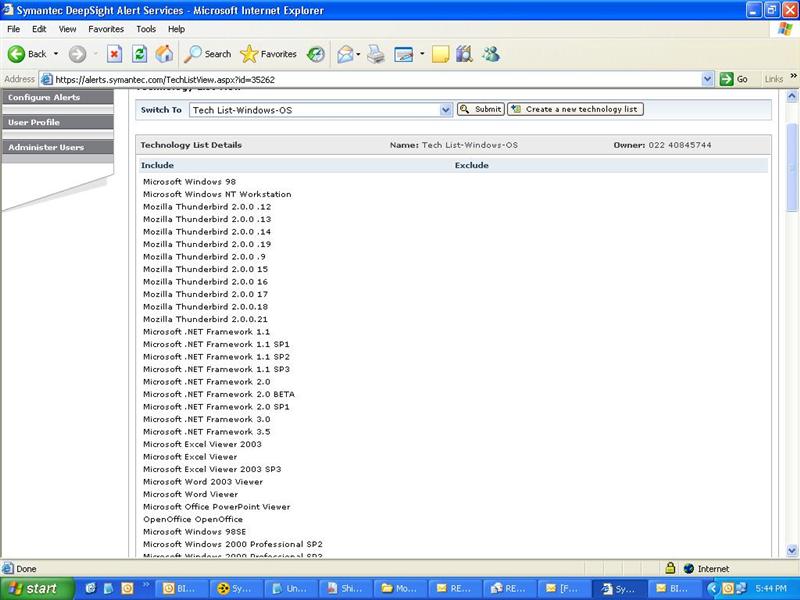Select Microsoft Excel Viewer 2003 SP3 entry

212,469
